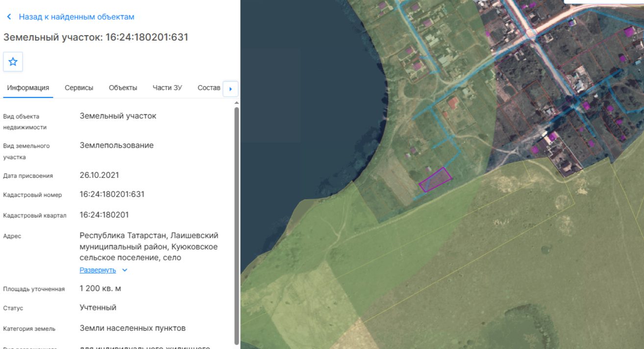Viewport: 644px width, 349px height.
Task: Select the "Части ЗУ" tab
Action: (x=167, y=88)
